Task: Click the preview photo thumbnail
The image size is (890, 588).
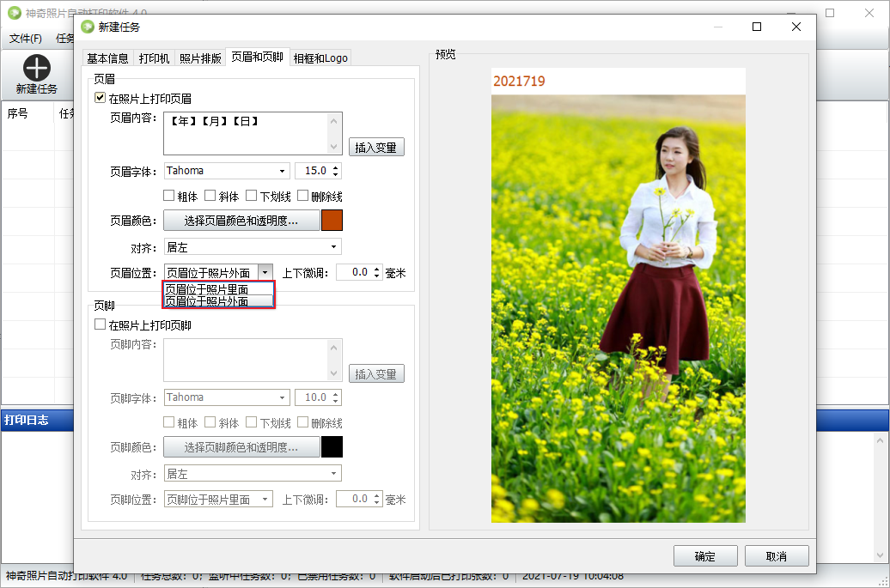Action: tap(619, 308)
